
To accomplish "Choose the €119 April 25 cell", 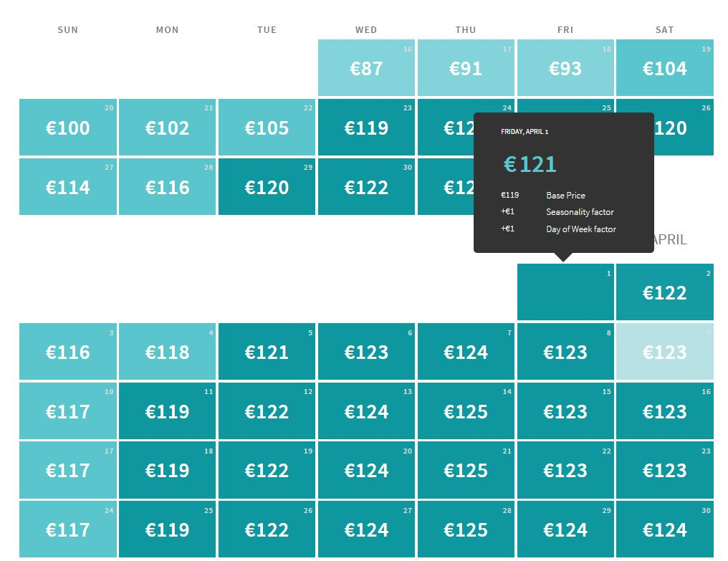I will 167,529.
